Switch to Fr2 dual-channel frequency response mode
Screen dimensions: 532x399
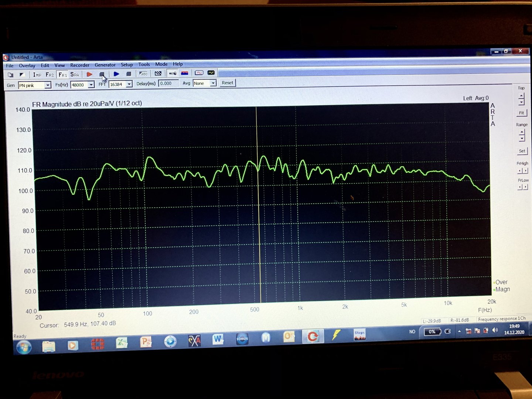click(x=50, y=75)
